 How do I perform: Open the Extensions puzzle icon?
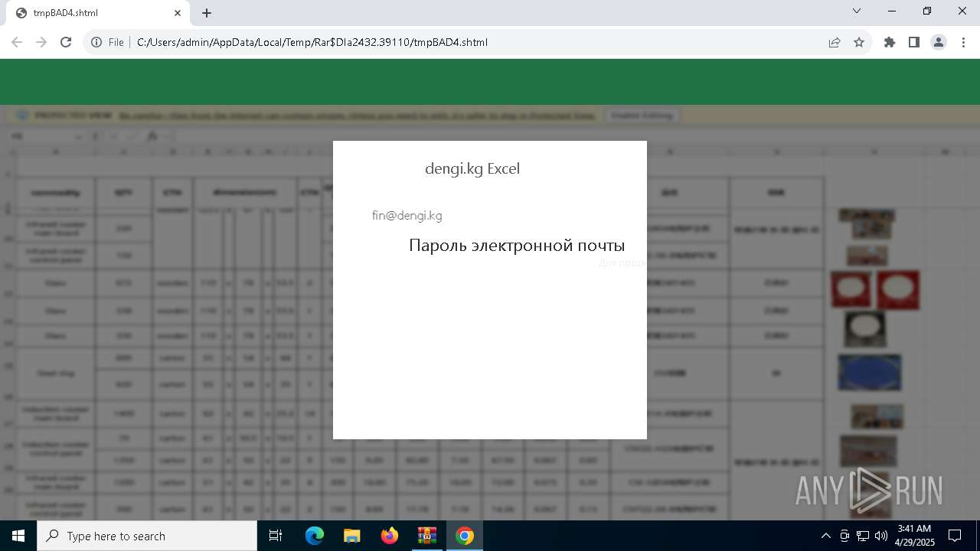[890, 42]
